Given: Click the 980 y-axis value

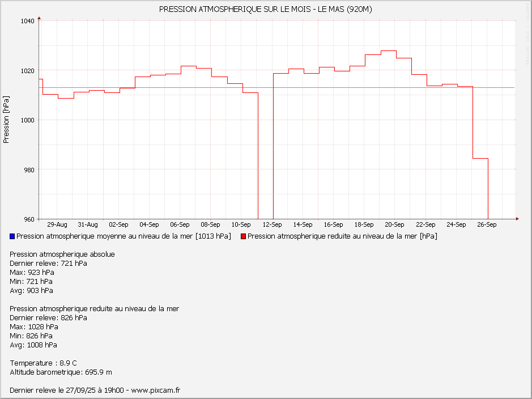Looking at the screenshot, I should pos(28,169).
